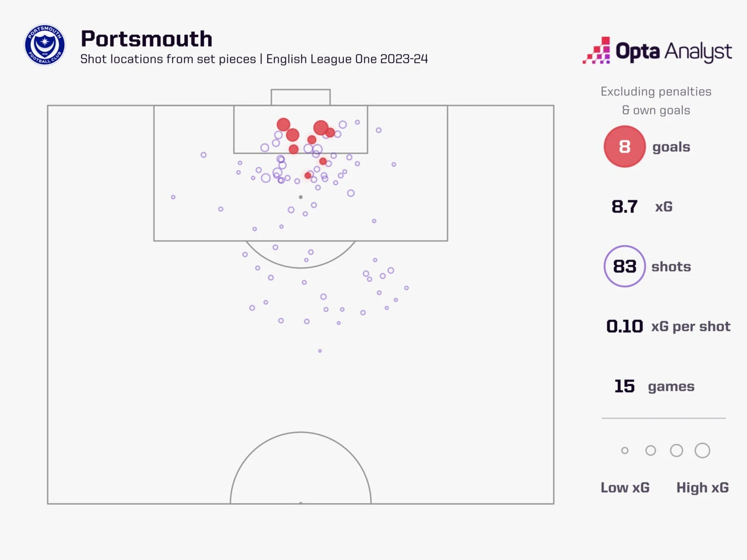This screenshot has height=560, width=747.
Task: Select the purple 83 shots circle
Action: [x=624, y=266]
